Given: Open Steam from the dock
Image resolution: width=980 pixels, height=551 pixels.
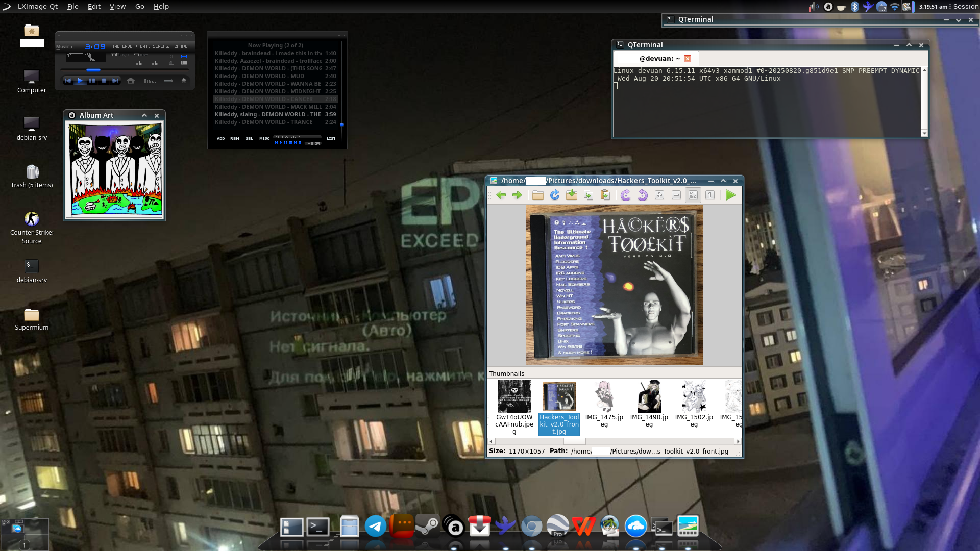Looking at the screenshot, I should [427, 527].
